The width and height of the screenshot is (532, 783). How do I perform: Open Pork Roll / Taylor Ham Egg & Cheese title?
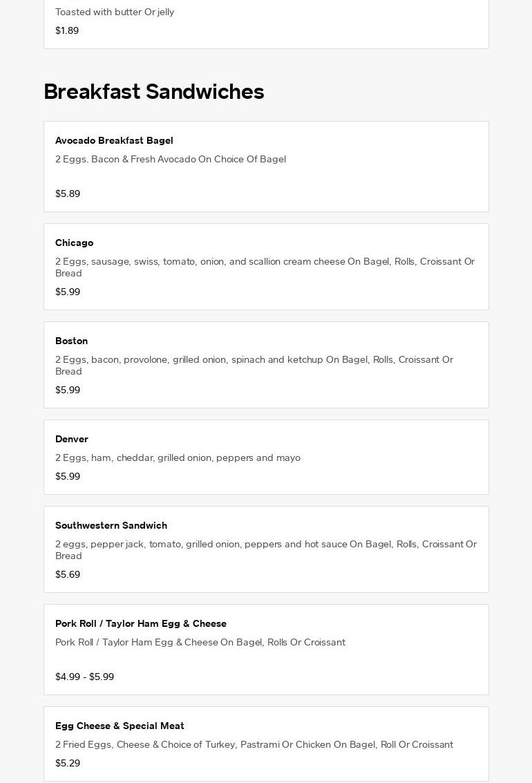point(141,623)
